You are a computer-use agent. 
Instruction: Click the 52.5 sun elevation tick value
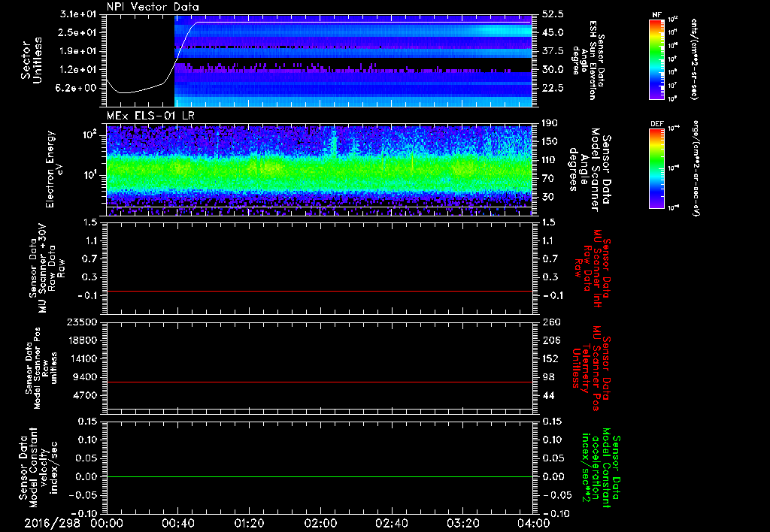(x=553, y=14)
